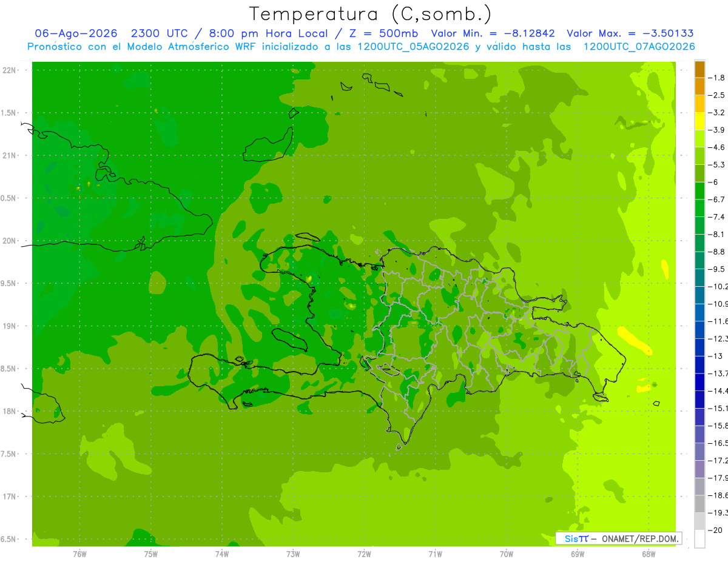Click the '69W' longitude axis label
The height and width of the screenshot is (562, 728).
(x=578, y=554)
